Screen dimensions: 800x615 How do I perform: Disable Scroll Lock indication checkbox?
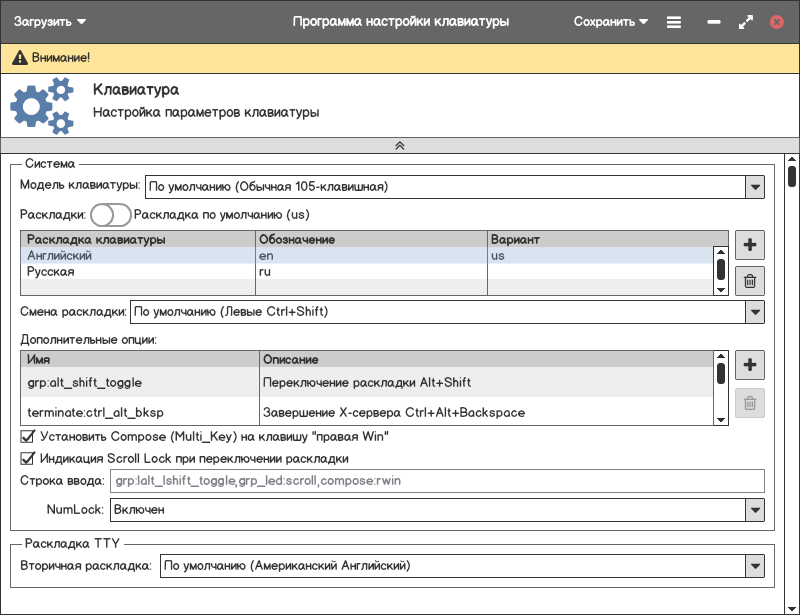coord(28,459)
